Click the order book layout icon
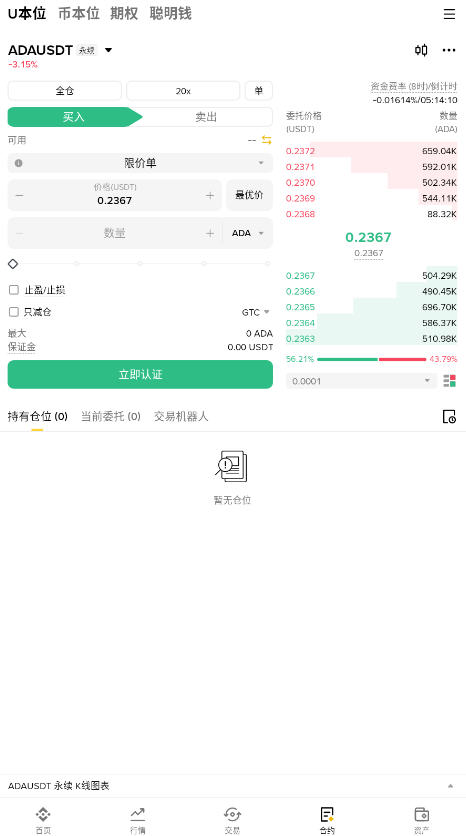Screen dimensions: 466x836 (x=449, y=381)
